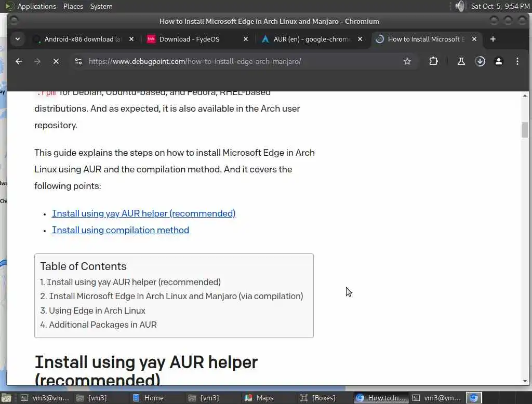View site information icon in address bar
The image size is (532, 404).
78,61
